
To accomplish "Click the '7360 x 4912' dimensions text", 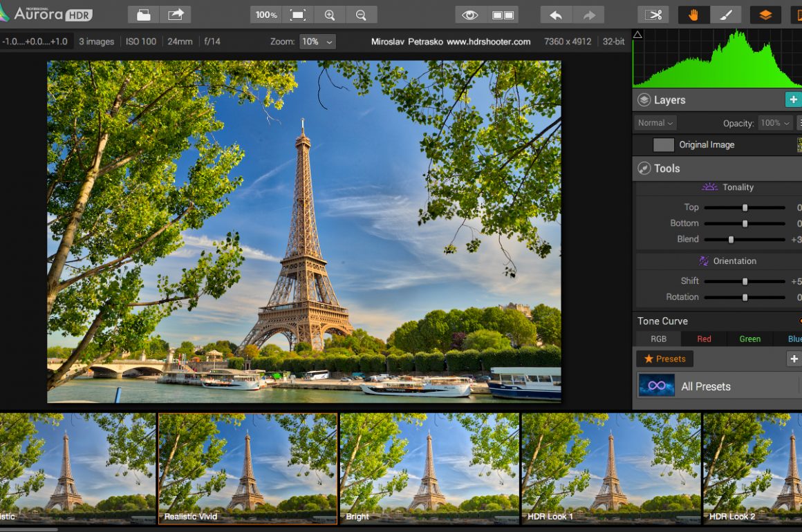I will [568, 41].
